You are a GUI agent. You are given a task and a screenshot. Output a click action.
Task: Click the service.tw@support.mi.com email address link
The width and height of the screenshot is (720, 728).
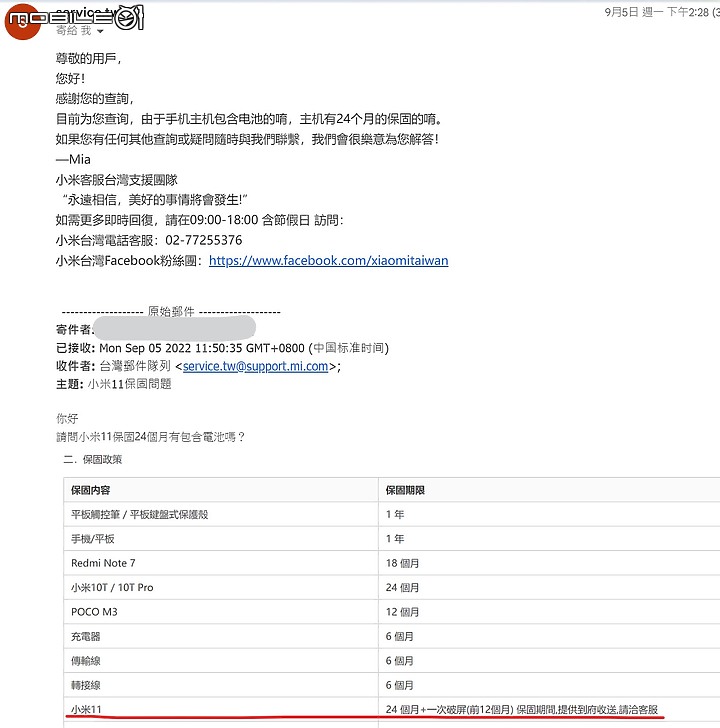coord(256,366)
